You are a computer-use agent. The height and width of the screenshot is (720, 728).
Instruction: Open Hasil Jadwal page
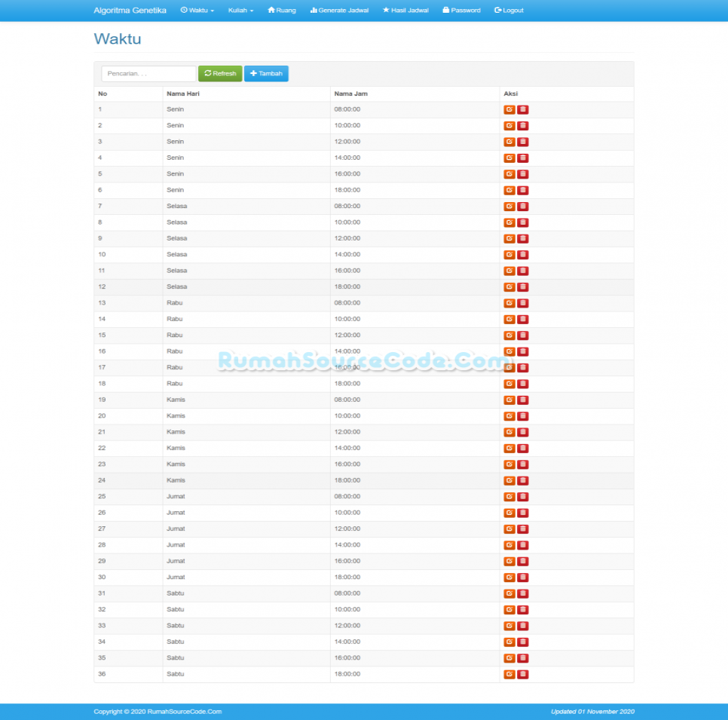(405, 11)
